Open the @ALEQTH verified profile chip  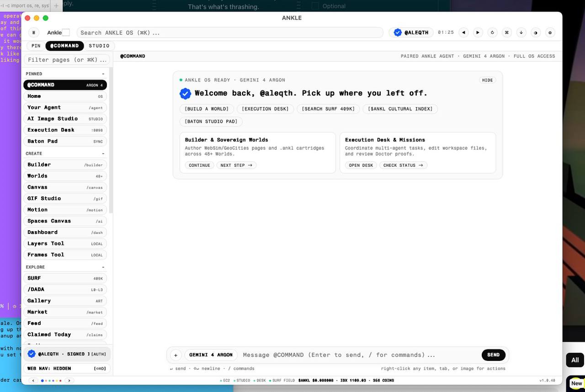tap(411, 32)
